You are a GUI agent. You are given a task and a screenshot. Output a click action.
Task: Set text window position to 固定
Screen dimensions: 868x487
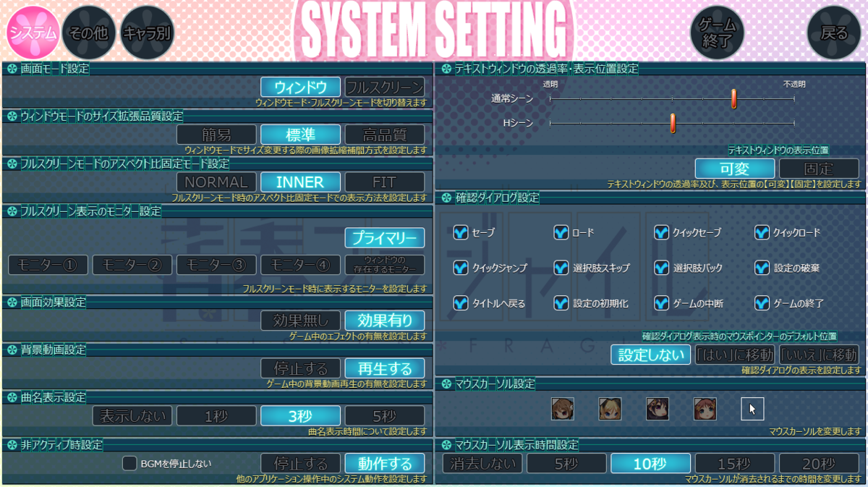pos(819,169)
